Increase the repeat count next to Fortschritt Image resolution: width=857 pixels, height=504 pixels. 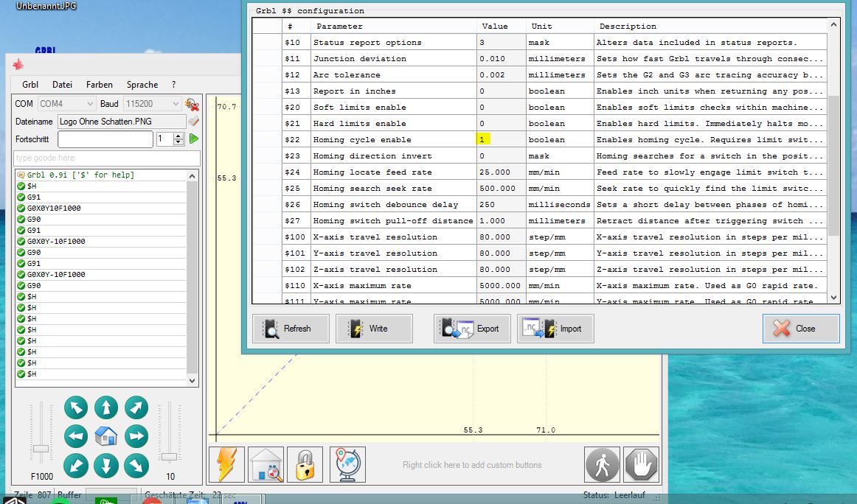click(178, 136)
